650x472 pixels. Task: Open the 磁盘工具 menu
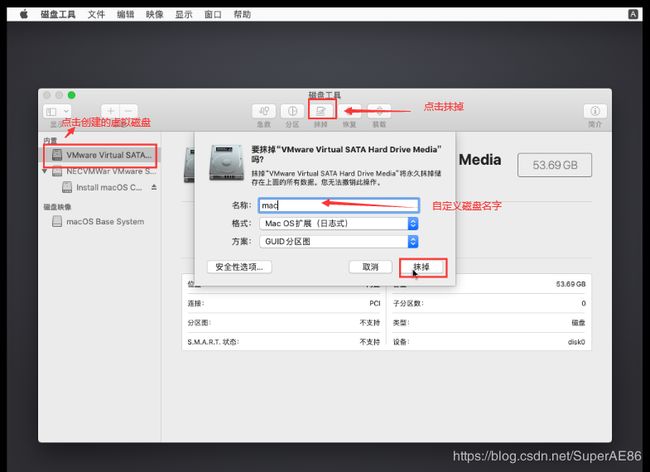tap(58, 15)
